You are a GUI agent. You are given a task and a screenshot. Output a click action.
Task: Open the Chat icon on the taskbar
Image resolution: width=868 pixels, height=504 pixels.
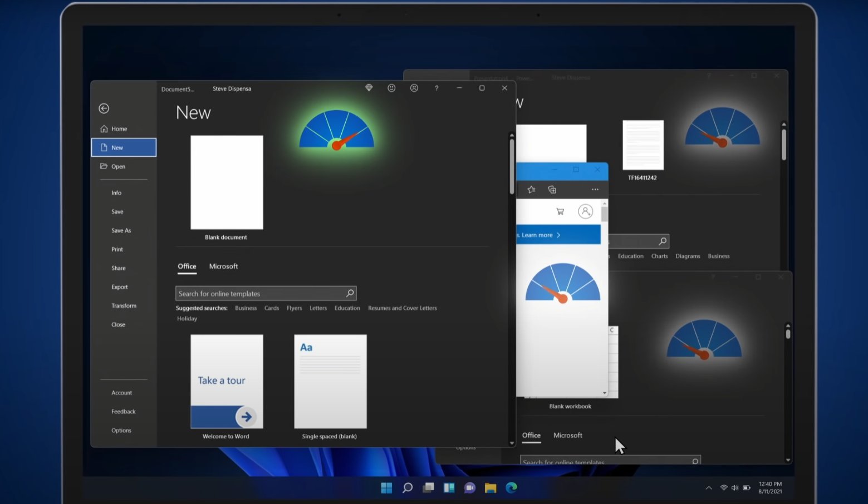[x=470, y=488]
